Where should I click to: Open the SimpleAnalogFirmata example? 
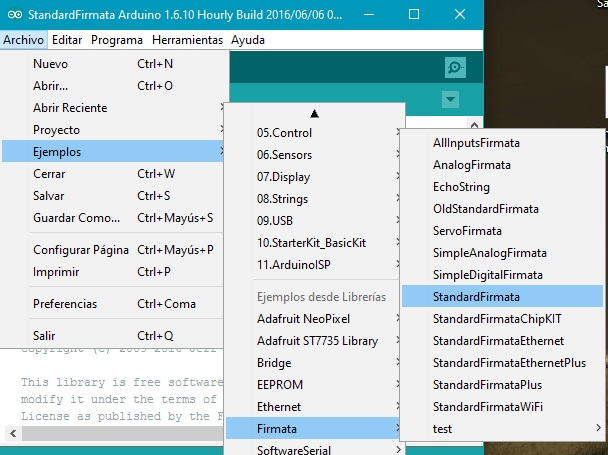point(503,253)
